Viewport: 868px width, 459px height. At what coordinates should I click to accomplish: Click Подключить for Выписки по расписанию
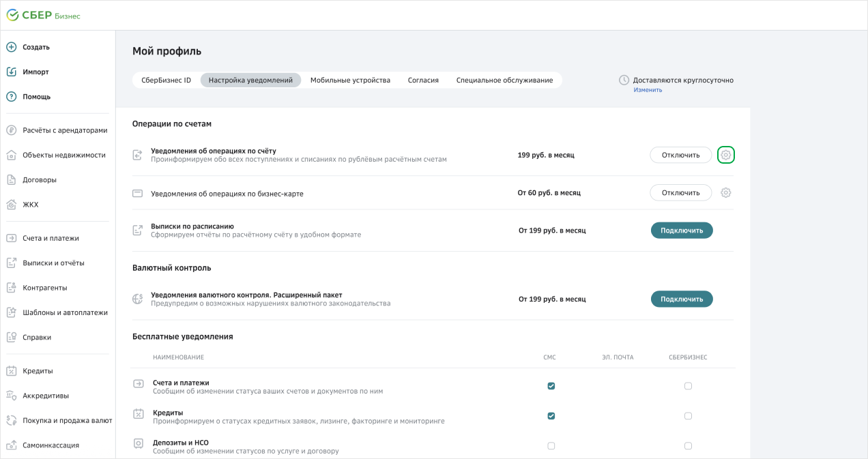pos(682,230)
